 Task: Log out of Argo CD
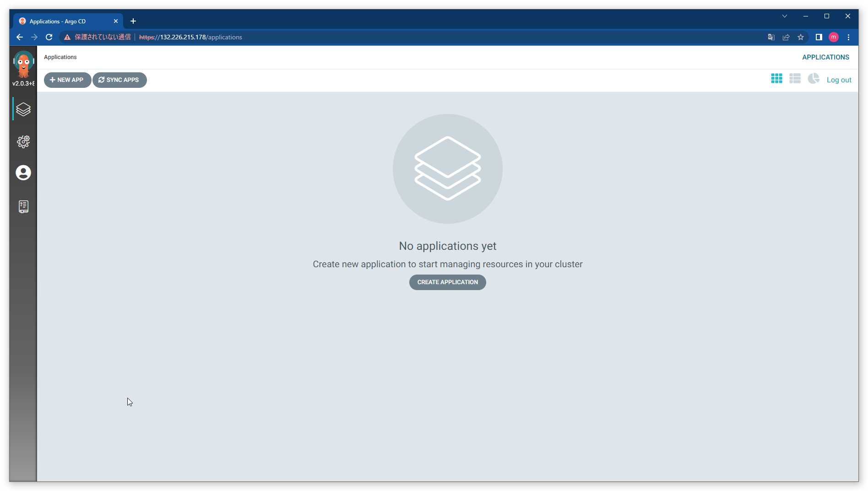(839, 80)
